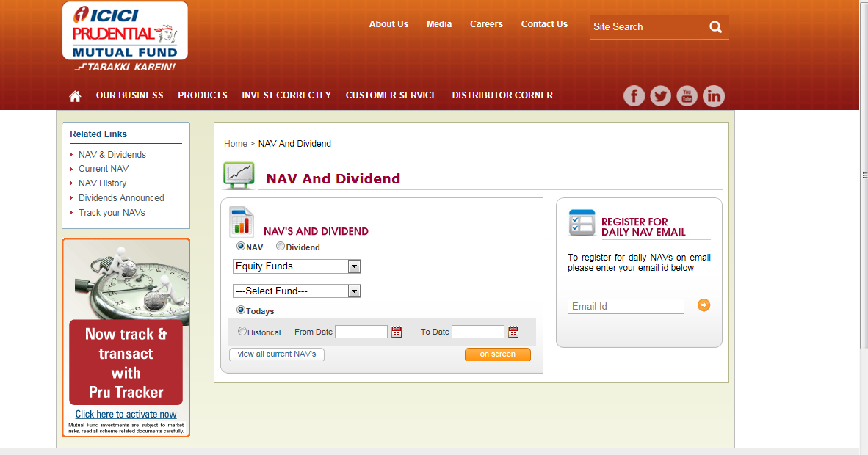Open the Careers link
Screen dimensions: 868x455
pos(486,24)
